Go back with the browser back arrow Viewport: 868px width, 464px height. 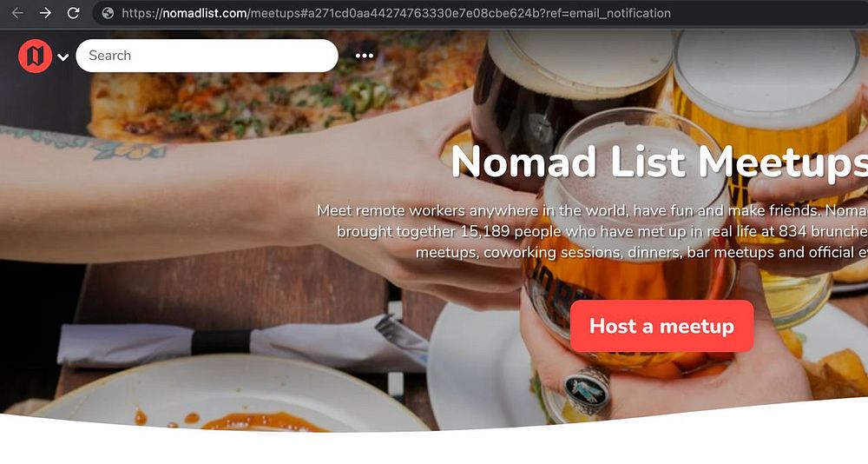(17, 13)
